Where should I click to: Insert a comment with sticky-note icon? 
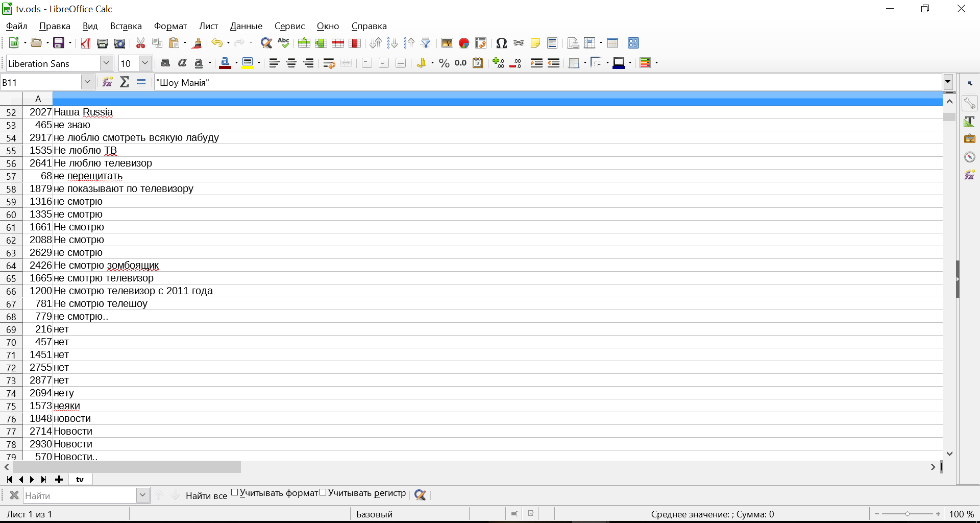(x=535, y=43)
